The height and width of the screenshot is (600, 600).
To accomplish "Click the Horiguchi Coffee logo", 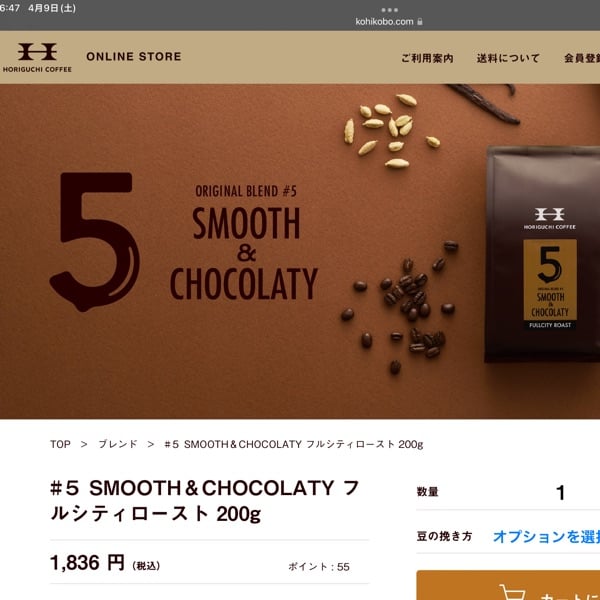I will pyautogui.click(x=37, y=57).
